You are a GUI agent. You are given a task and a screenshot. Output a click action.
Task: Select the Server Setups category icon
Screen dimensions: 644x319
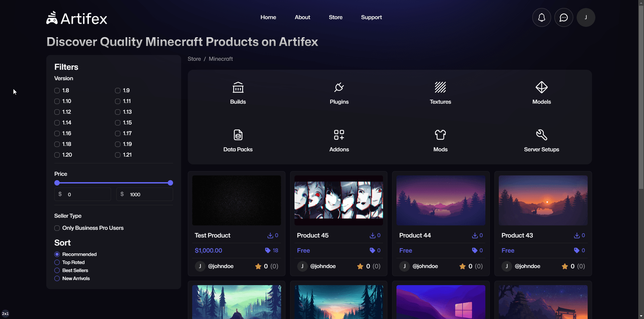pos(541,135)
